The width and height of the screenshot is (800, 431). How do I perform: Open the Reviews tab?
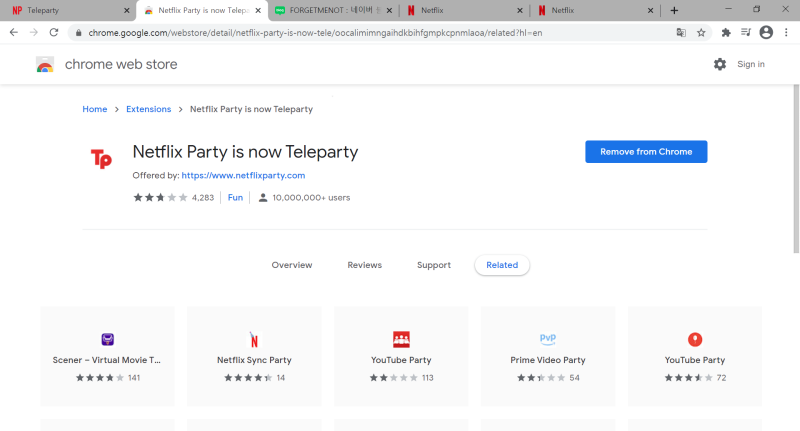point(364,265)
